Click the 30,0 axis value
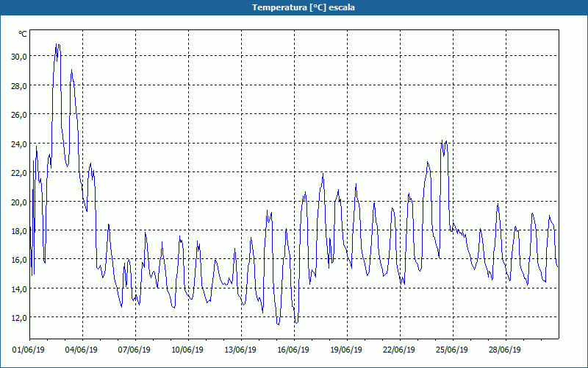Image resolution: width=588 pixels, height=368 pixels. pyautogui.click(x=19, y=57)
